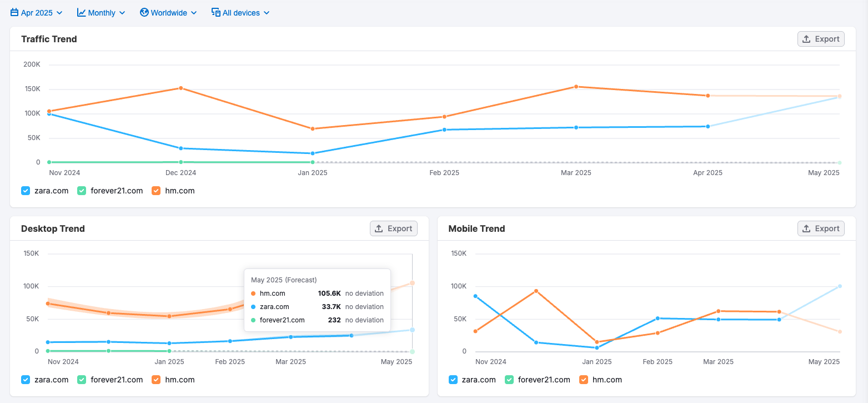Image resolution: width=868 pixels, height=403 pixels.
Task: Uncheck forever21.com in Traffic Trend legend
Action: tap(82, 191)
